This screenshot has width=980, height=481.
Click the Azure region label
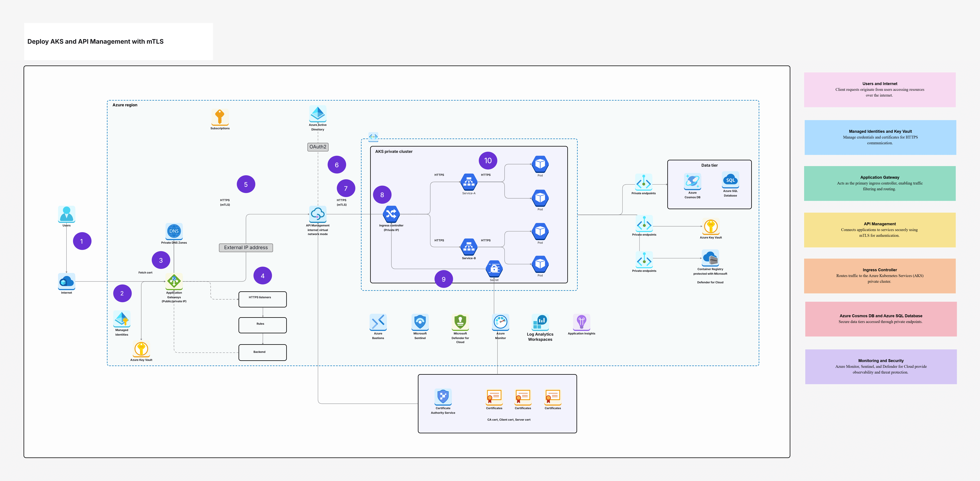click(x=125, y=105)
